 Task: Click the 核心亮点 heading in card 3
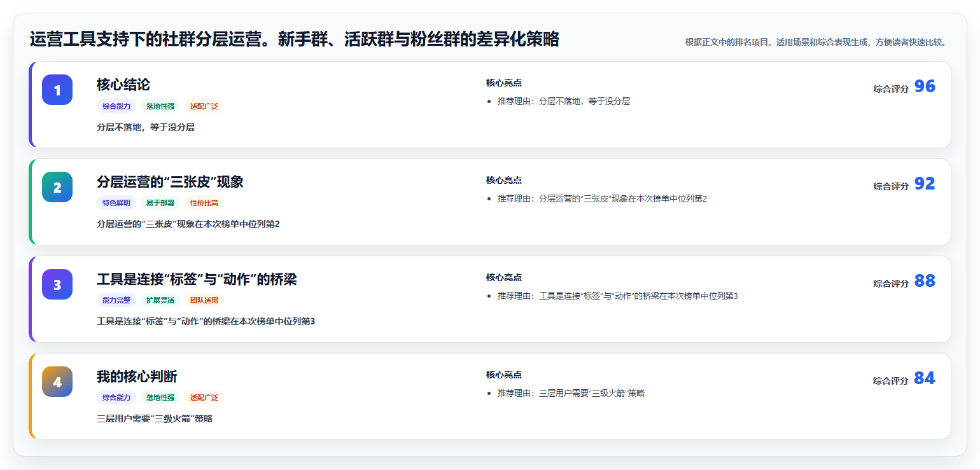click(504, 277)
